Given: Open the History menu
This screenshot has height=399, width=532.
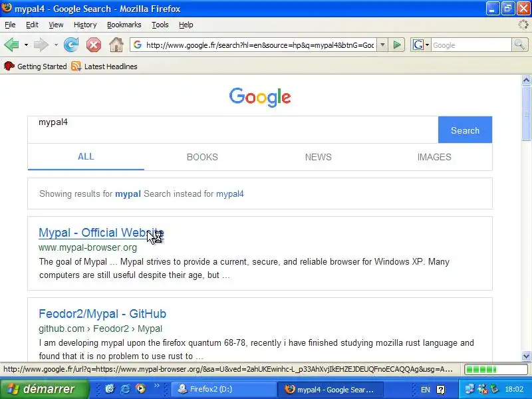Looking at the screenshot, I should pos(85,25).
